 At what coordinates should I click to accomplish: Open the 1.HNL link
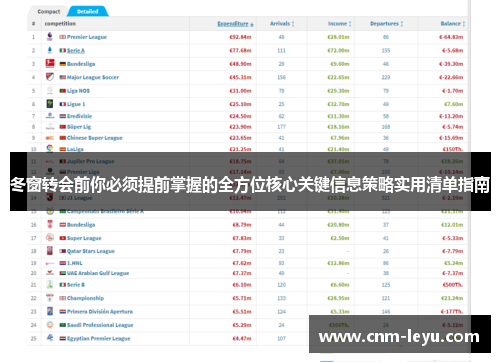(x=75, y=263)
